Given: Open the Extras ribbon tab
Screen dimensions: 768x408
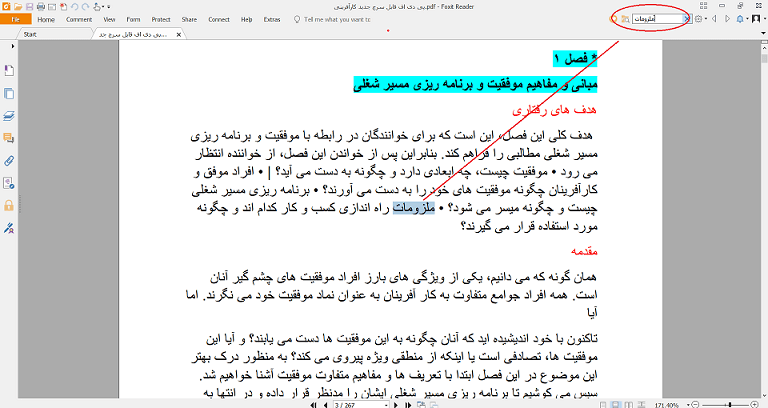Looking at the screenshot, I should [272, 20].
